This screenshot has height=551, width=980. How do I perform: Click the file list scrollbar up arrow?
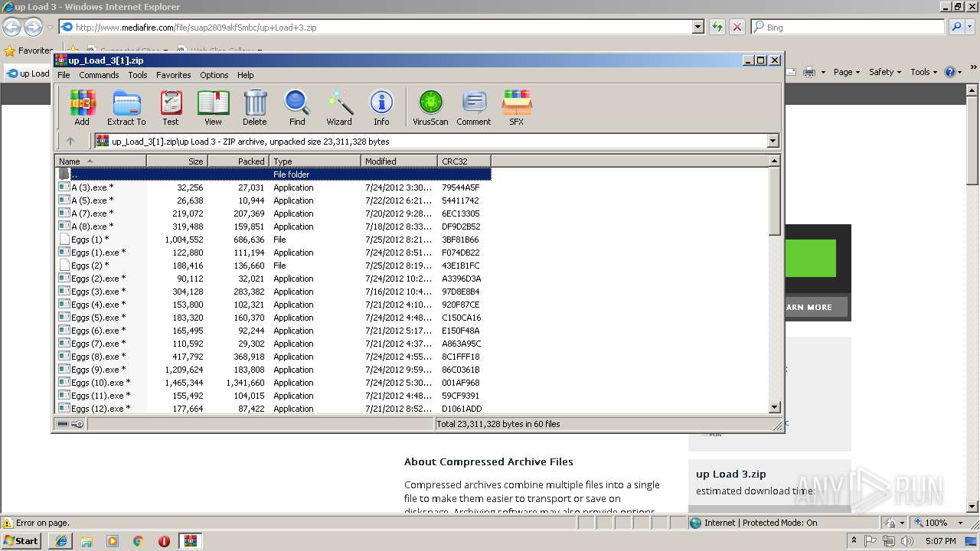pos(774,161)
